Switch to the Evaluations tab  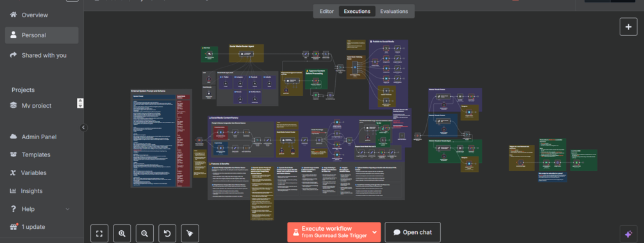pyautogui.click(x=394, y=11)
